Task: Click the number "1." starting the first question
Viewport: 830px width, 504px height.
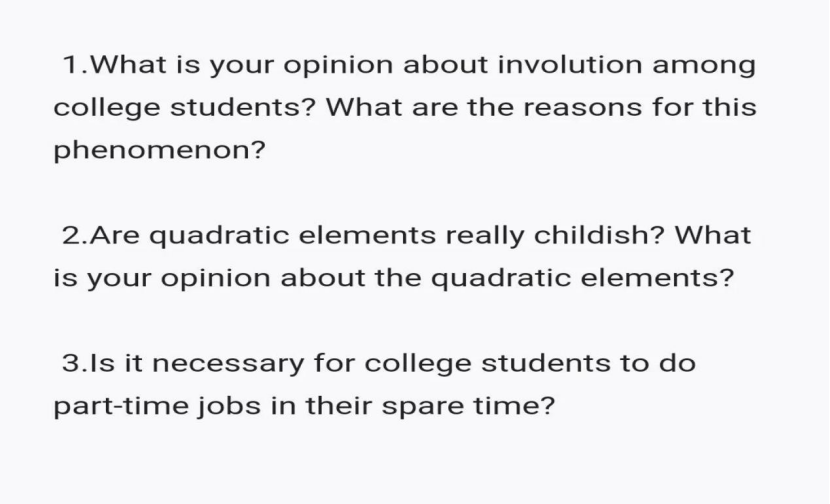Action: pos(76,65)
